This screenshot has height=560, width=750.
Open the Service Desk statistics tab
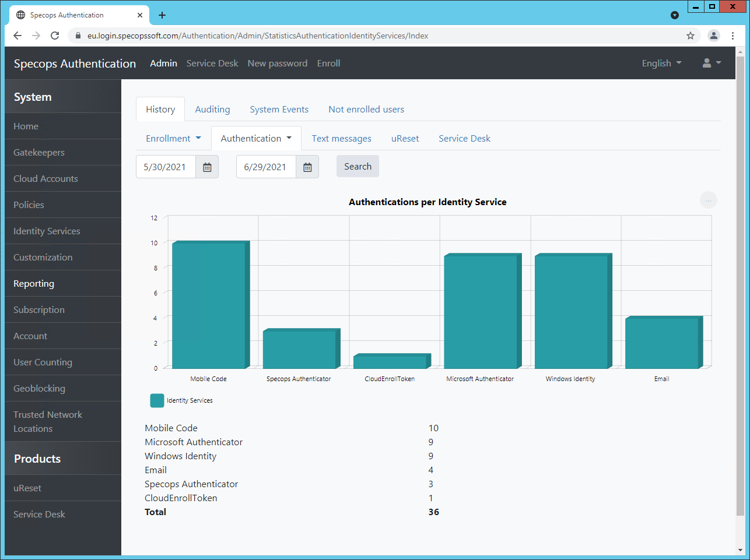(465, 139)
